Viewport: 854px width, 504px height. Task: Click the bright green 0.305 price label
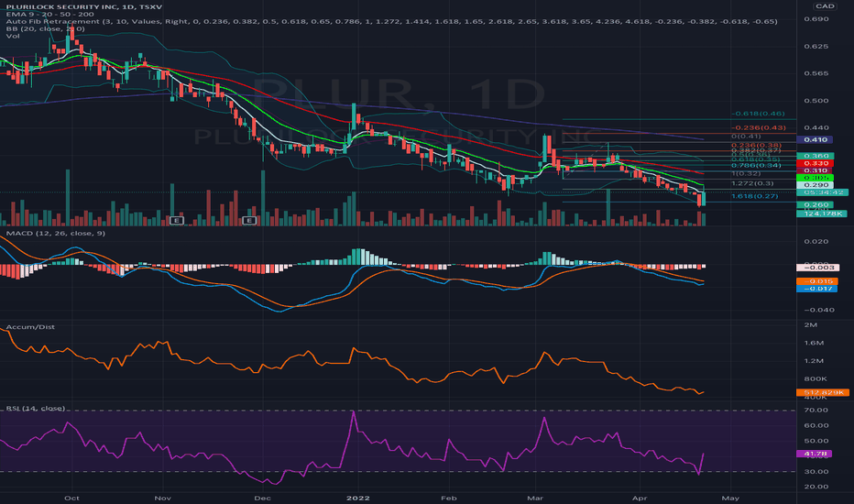tap(815, 178)
